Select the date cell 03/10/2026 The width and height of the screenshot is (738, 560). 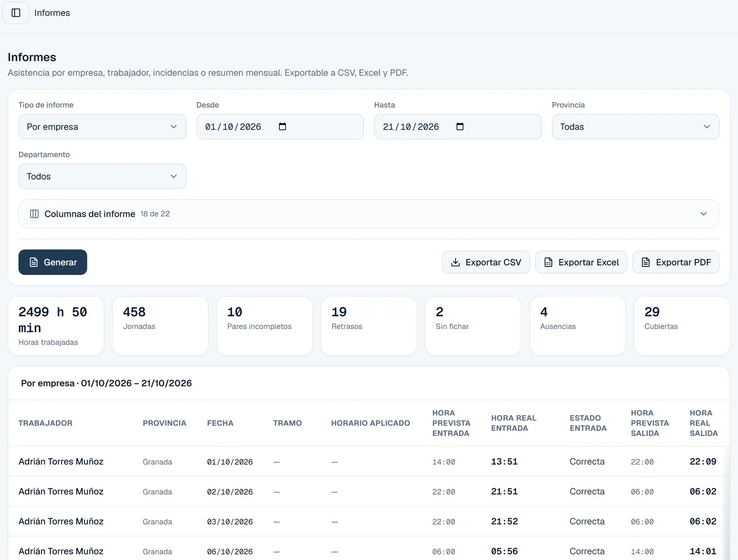pos(230,522)
